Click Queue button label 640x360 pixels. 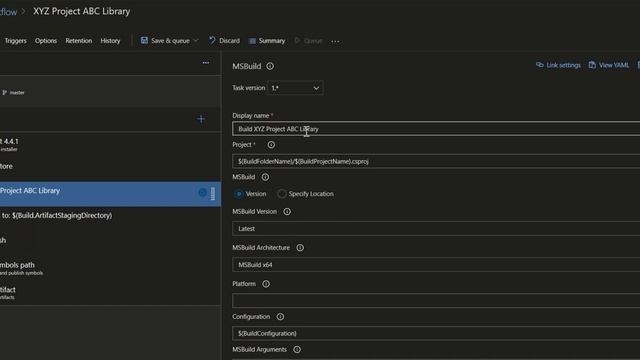point(313,41)
